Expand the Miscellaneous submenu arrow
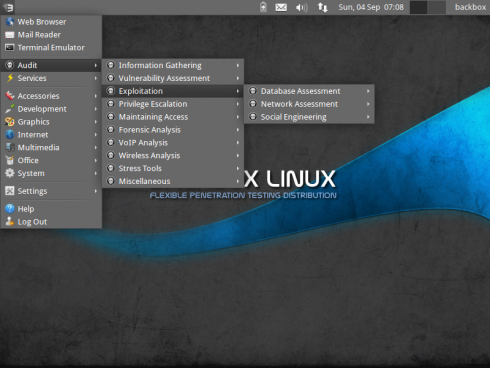This screenshot has width=490, height=368. [x=238, y=181]
